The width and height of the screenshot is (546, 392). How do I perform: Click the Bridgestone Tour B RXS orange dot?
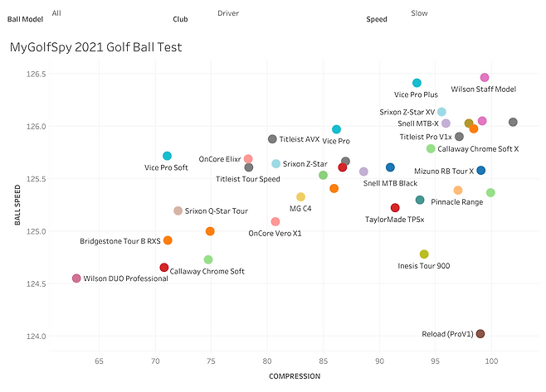coord(168,240)
